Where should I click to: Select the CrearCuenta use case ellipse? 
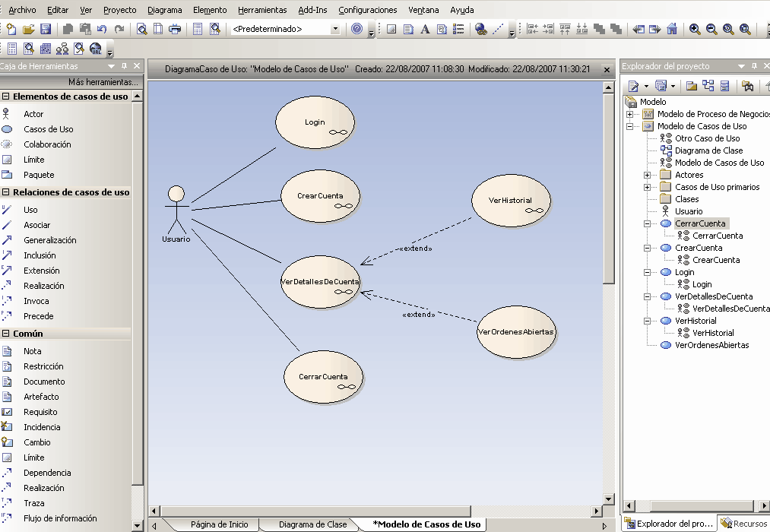(x=320, y=196)
